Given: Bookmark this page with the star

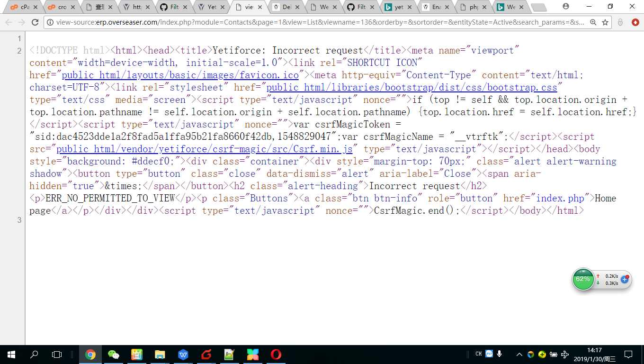Looking at the screenshot, I should 605,22.
